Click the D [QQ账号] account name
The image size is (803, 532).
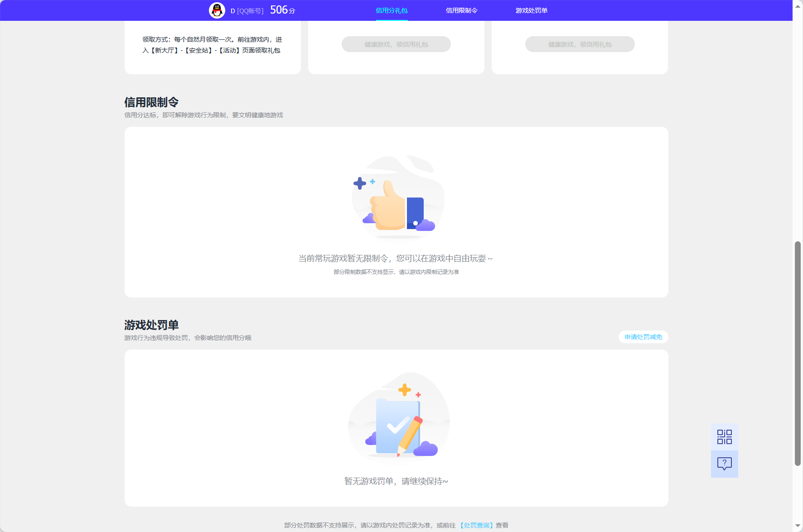click(247, 11)
